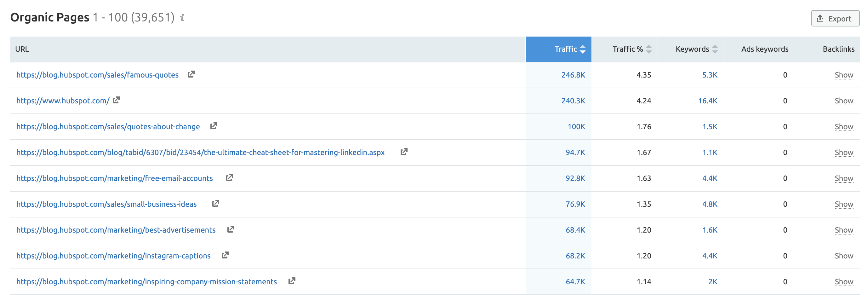868x295 pixels.
Task: Click keywords value 4.4K in instagram-captions row
Action: [x=710, y=256]
